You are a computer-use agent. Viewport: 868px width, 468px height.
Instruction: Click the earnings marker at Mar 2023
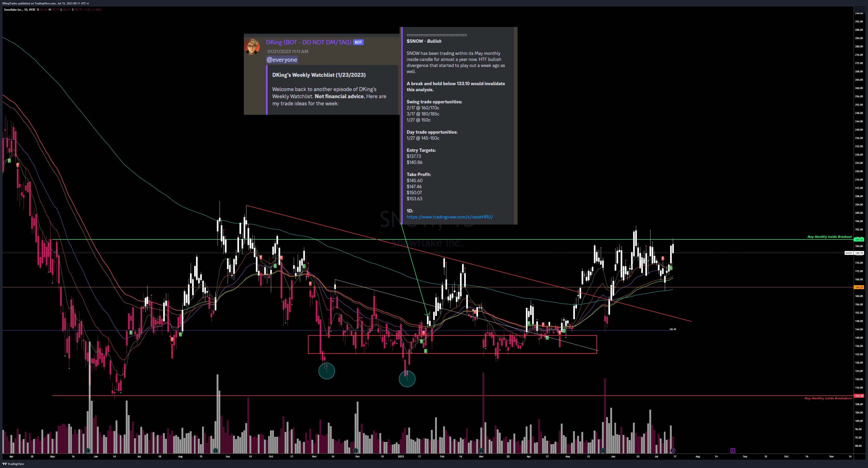pyautogui.click(x=481, y=450)
